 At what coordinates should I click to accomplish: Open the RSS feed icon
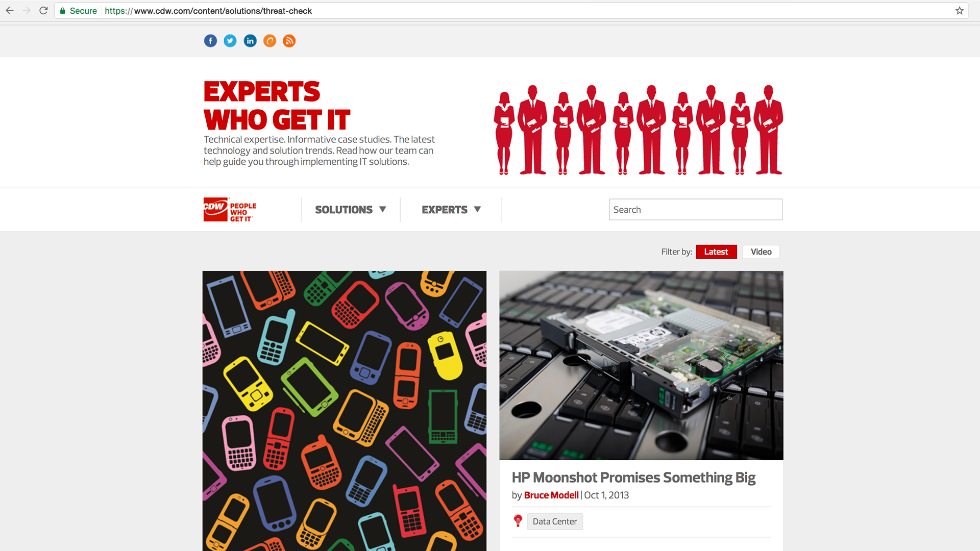pyautogui.click(x=289, y=41)
